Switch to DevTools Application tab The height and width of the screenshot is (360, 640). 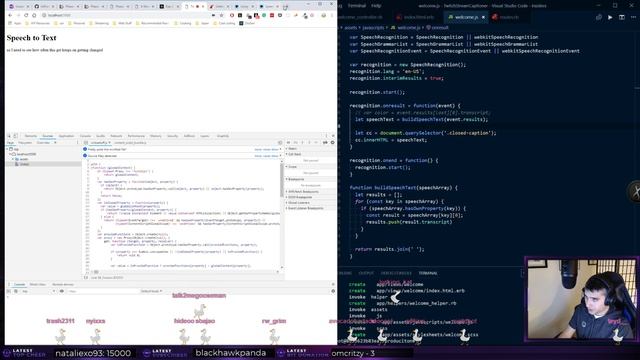tap(66, 136)
